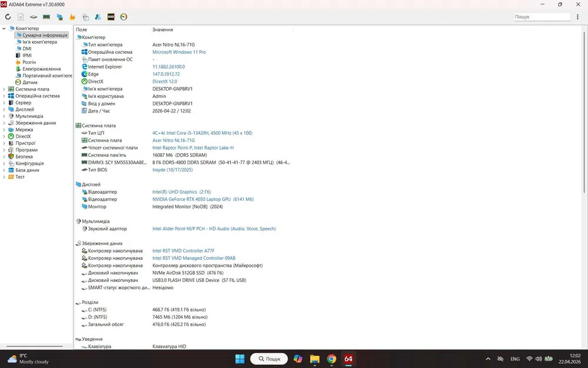Click the clipboard report wizard toolbar icon
The image size is (588, 368).
point(85,17)
